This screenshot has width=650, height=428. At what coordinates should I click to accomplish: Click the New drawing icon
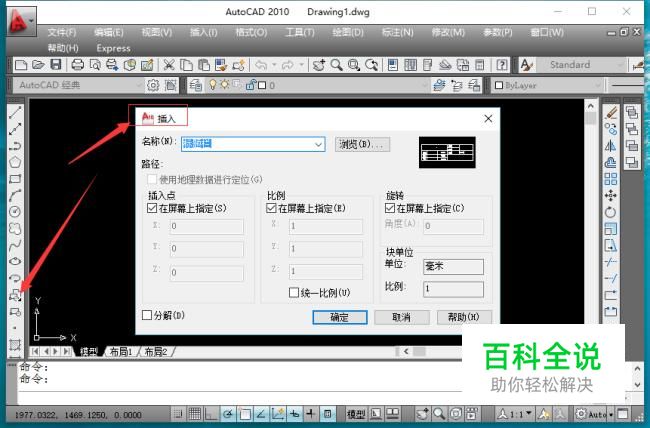21,65
